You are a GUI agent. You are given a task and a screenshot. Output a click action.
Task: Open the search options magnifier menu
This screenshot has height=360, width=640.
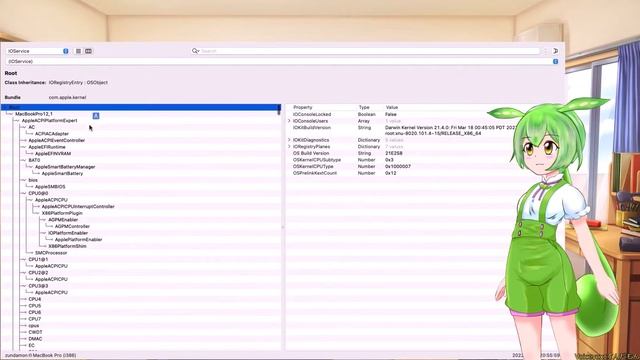[x=195, y=51]
